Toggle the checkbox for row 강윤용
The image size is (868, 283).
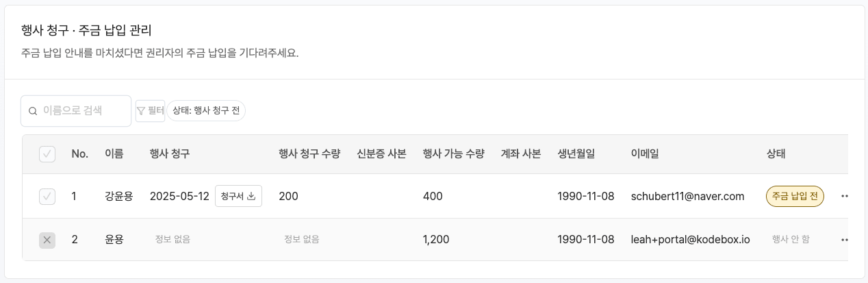pos(47,197)
